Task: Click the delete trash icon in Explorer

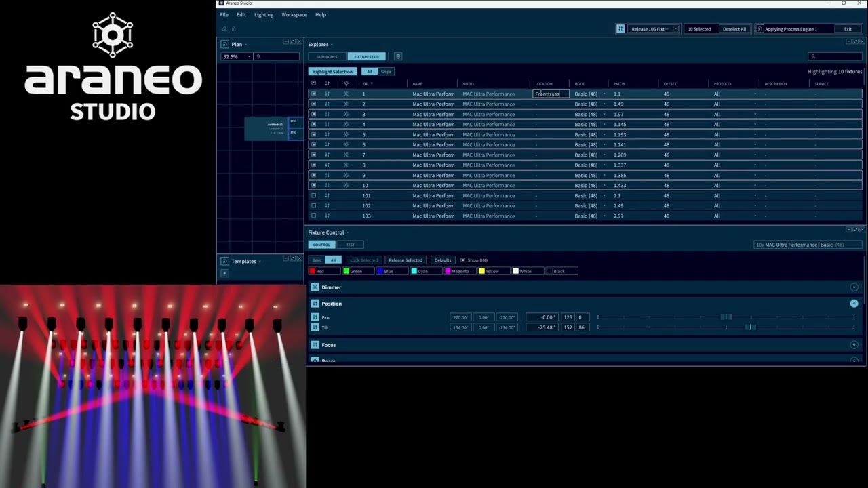Action: (398, 56)
